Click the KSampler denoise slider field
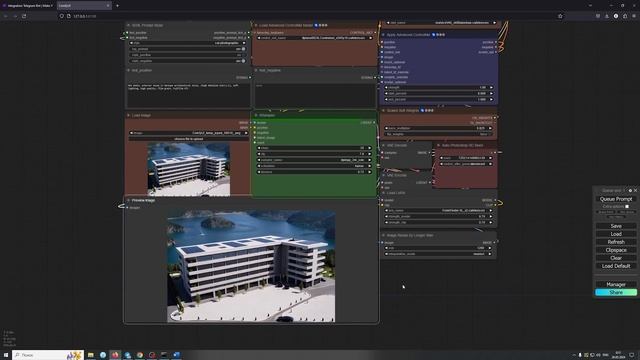640x360 pixels. click(314, 172)
